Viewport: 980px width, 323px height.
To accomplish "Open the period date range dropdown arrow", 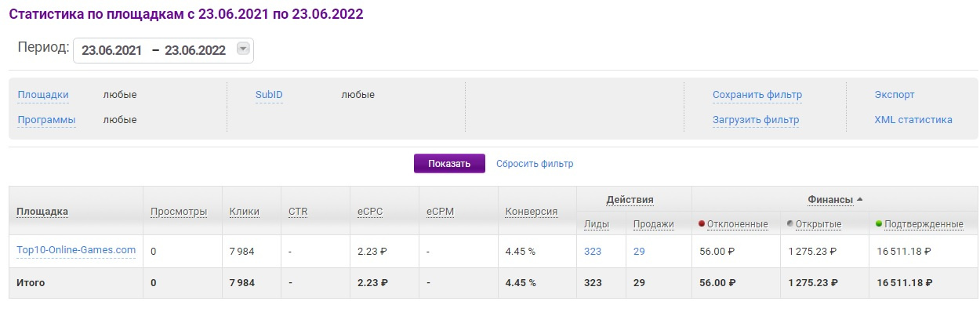I will pos(243,49).
